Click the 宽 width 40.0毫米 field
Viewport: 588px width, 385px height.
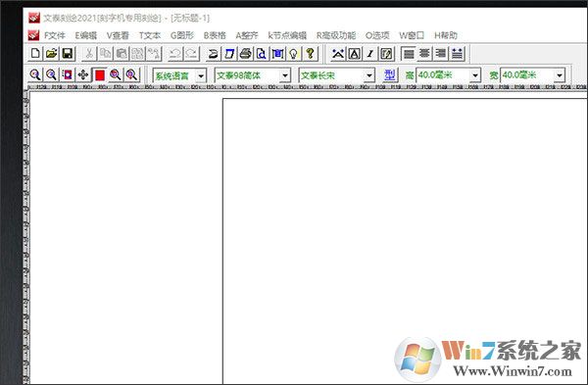pyautogui.click(x=528, y=75)
